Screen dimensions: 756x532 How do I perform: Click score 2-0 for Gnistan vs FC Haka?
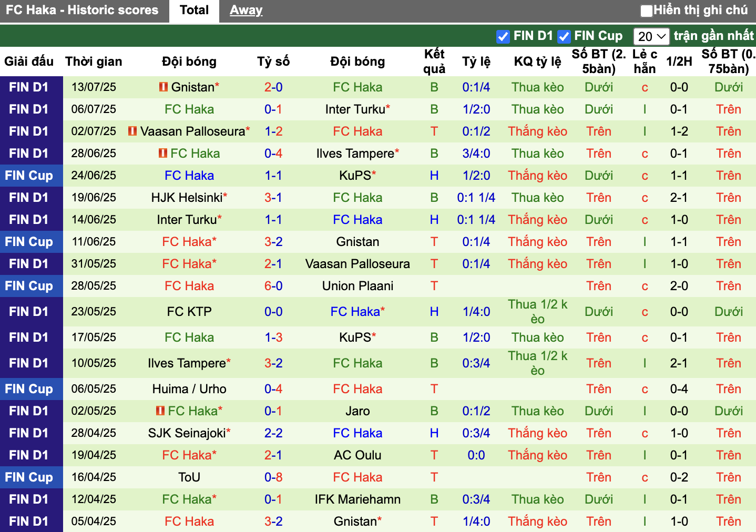273,87
